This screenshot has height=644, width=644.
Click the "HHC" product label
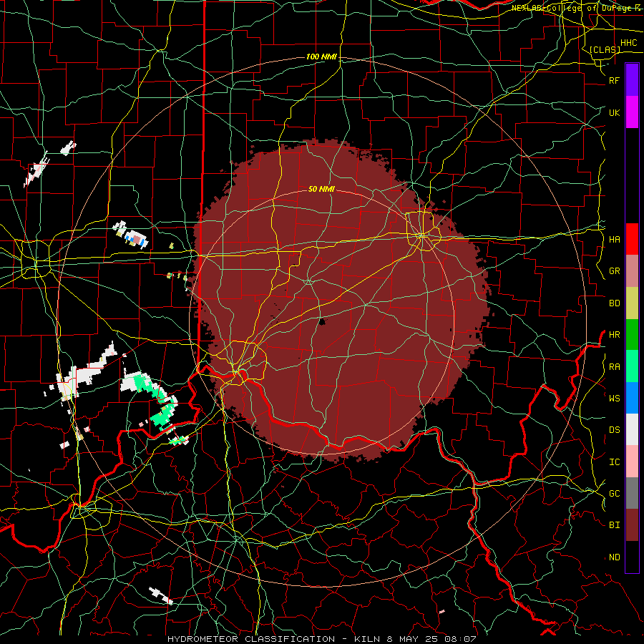[628, 43]
